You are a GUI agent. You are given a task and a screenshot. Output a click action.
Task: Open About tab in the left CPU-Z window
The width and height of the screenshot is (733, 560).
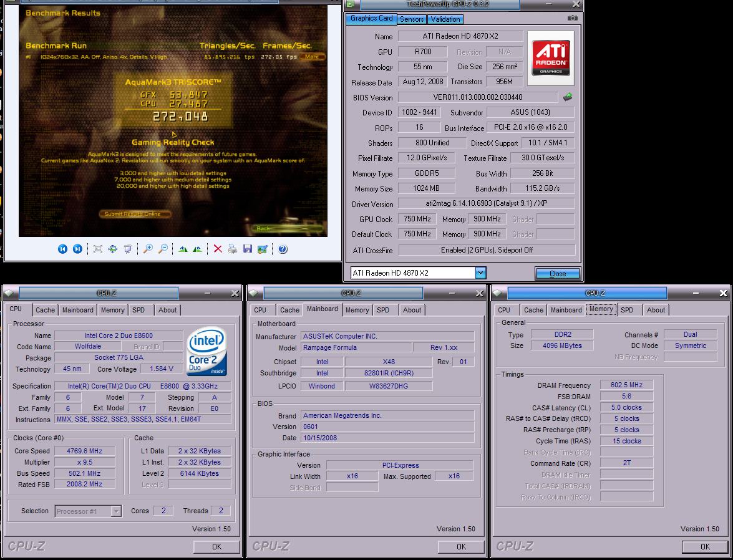point(167,310)
